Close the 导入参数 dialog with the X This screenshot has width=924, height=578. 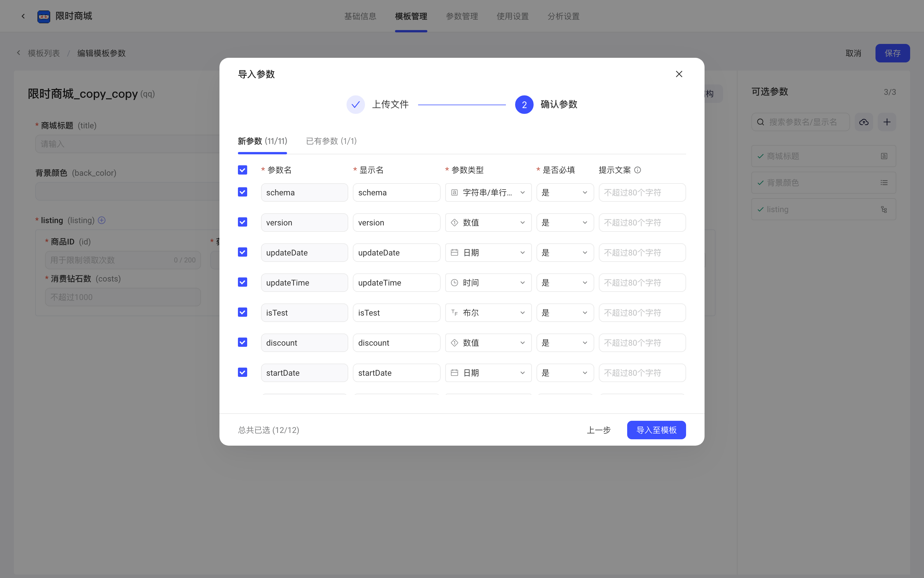[679, 74]
